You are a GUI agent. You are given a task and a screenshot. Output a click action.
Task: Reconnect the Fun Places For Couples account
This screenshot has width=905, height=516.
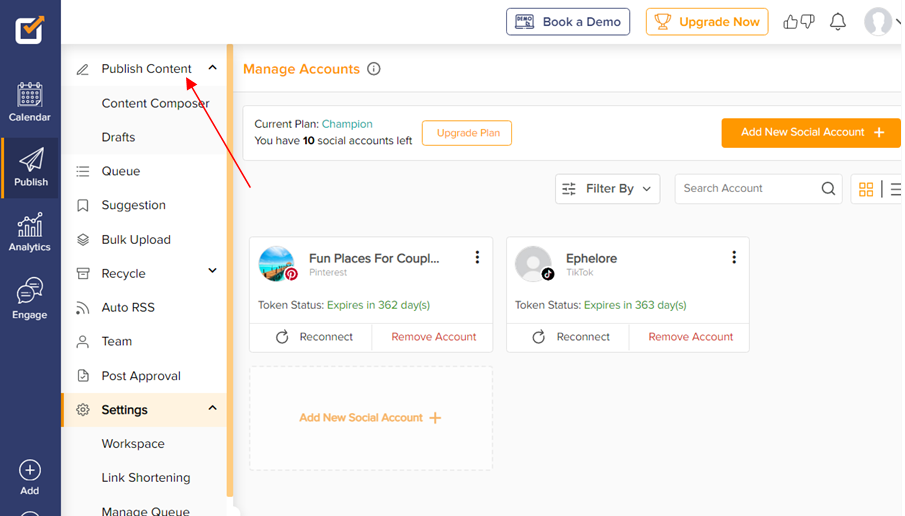click(x=314, y=337)
